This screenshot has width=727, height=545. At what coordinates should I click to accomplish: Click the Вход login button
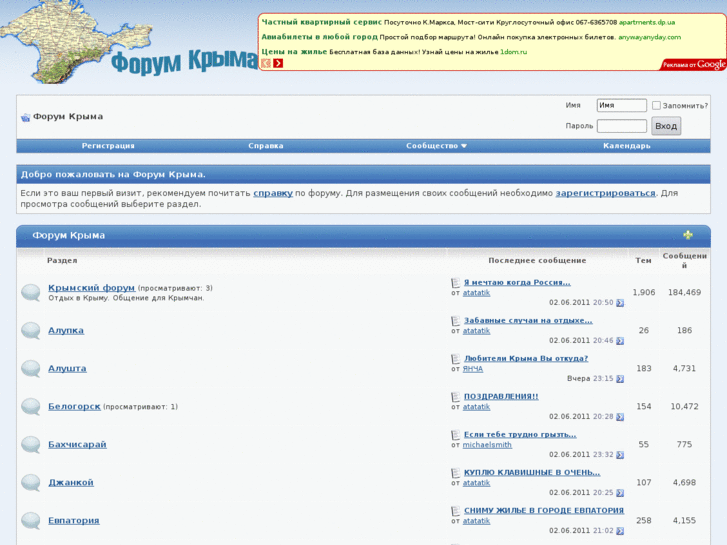tap(666, 126)
